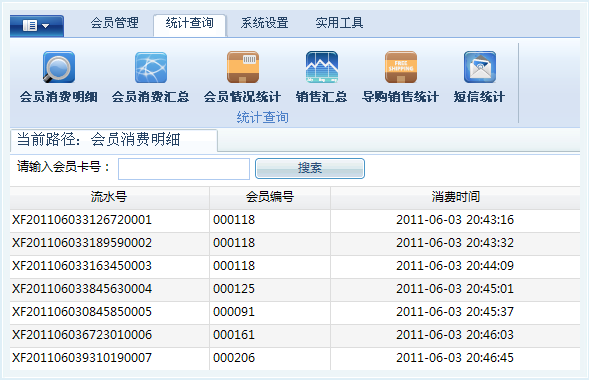The width and height of the screenshot is (589, 380).
Task: Select row XF201106033126720001
Action: 295,220
